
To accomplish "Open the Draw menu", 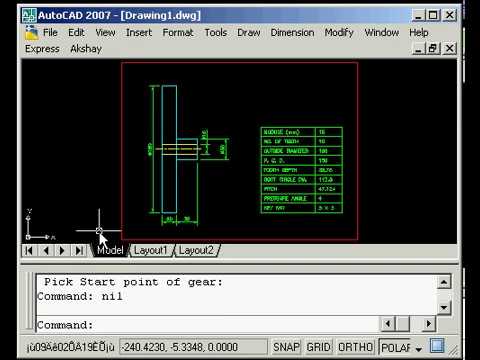I will tap(249, 33).
